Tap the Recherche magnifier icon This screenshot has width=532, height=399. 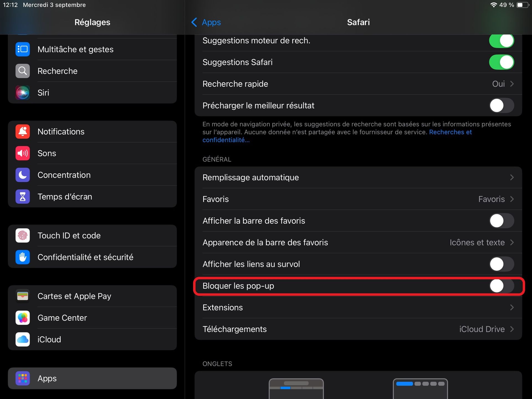[x=23, y=71]
